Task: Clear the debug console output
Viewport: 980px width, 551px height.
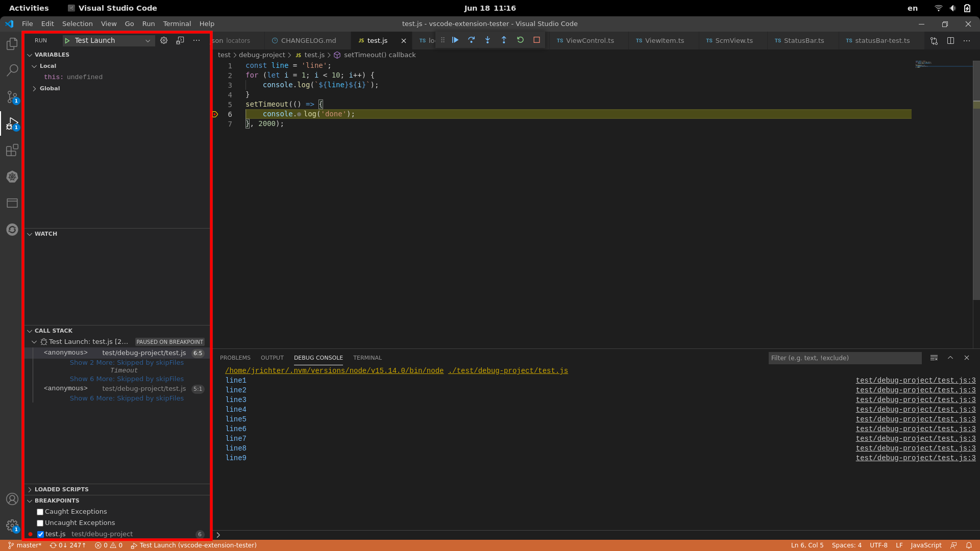Action: pyautogui.click(x=934, y=358)
